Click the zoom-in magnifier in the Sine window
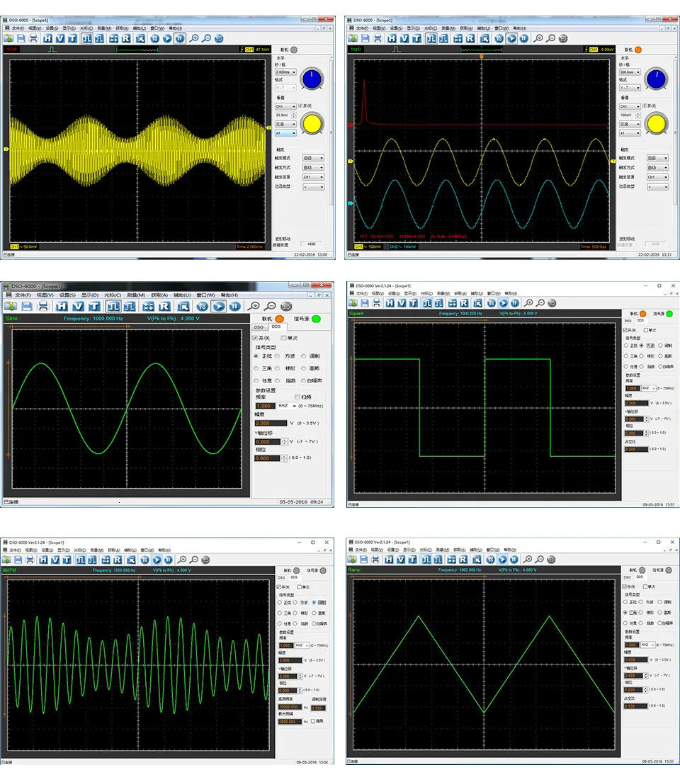This screenshot has width=680, height=784. [254, 307]
